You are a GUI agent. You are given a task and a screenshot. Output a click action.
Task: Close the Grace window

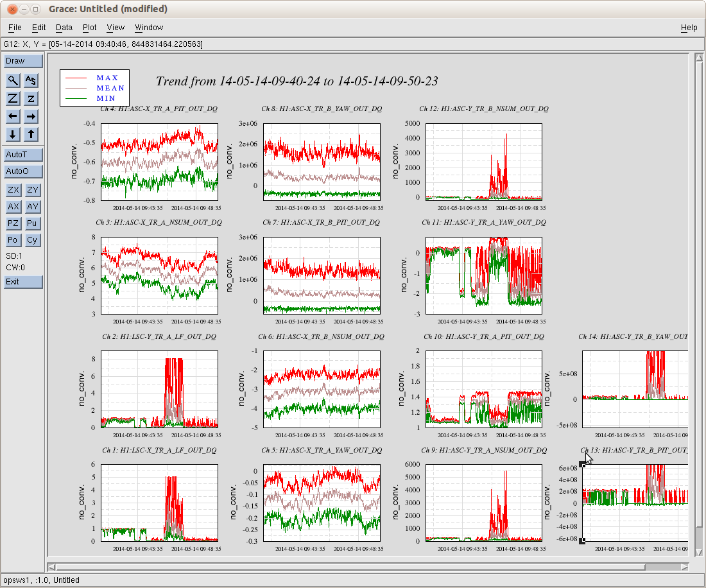tap(13, 9)
